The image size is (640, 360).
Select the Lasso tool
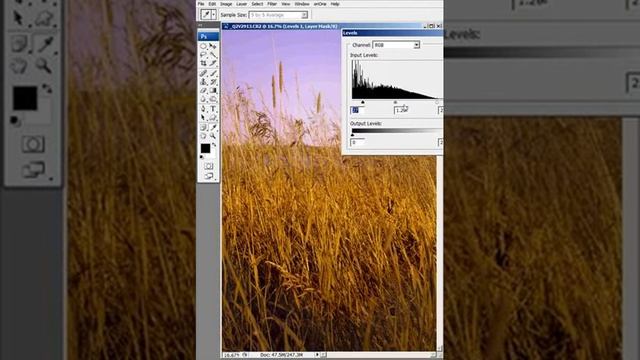coord(203,55)
